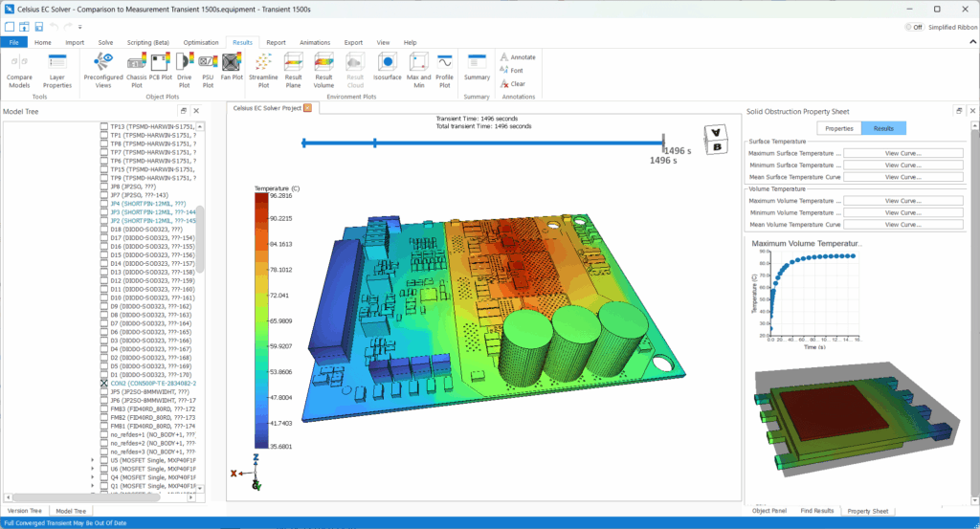Open annotation Font settings
Image resolution: width=980 pixels, height=529 pixels.
[512, 70]
